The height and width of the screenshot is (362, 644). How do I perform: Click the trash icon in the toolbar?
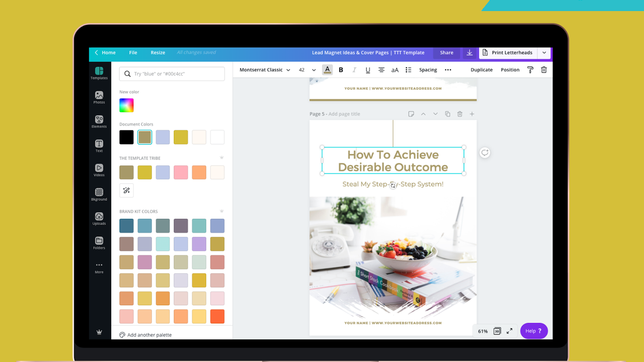[x=544, y=70]
